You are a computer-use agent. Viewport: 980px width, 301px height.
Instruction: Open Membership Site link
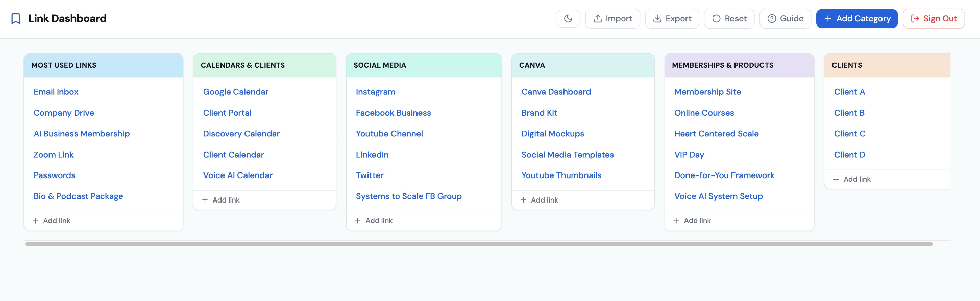[x=707, y=92]
